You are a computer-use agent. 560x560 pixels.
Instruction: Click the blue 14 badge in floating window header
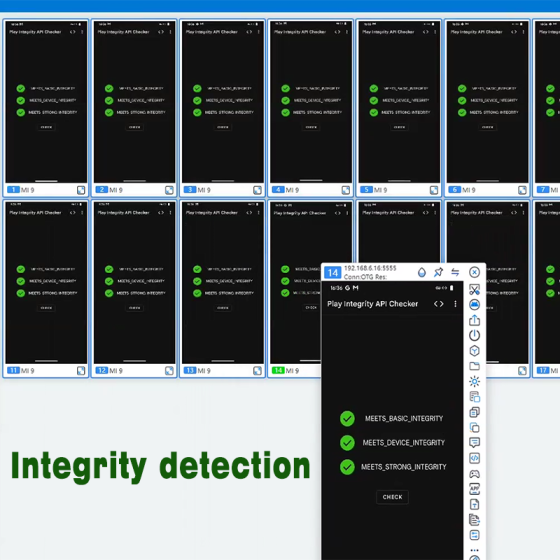(x=332, y=273)
